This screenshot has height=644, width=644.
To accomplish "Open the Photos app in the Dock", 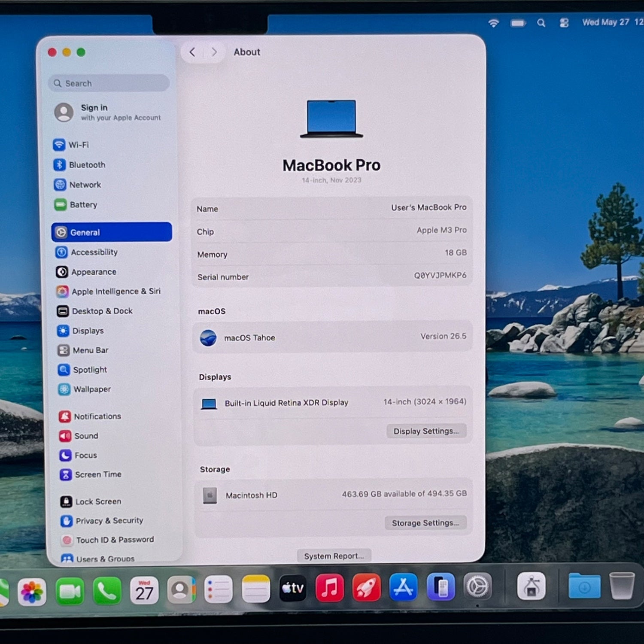I will click(32, 592).
